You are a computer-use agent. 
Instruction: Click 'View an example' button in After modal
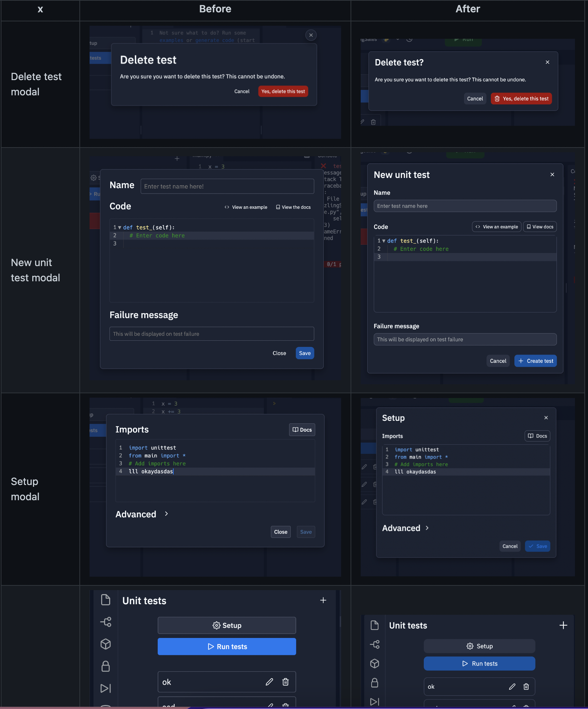pos(497,227)
